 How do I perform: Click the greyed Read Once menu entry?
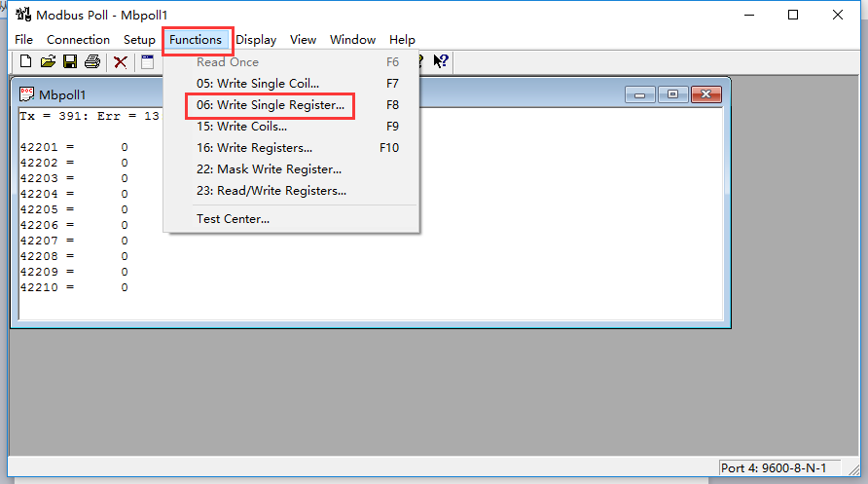tap(291, 62)
